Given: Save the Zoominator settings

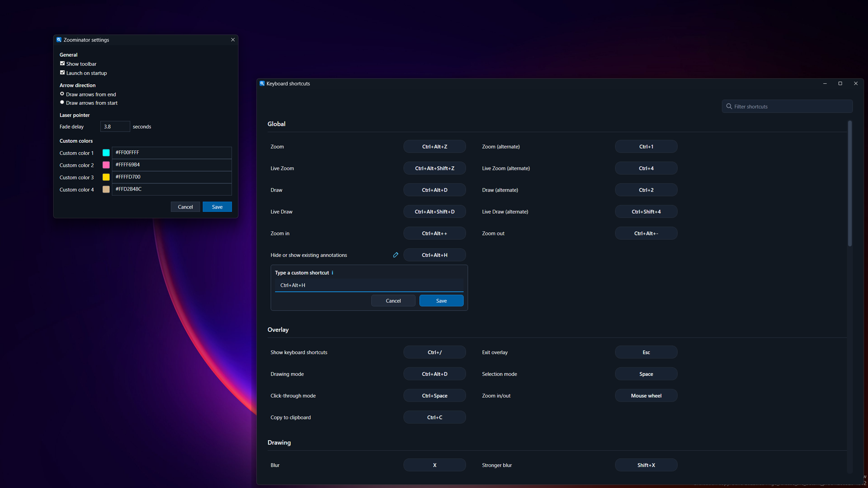Looking at the screenshot, I should [x=217, y=207].
